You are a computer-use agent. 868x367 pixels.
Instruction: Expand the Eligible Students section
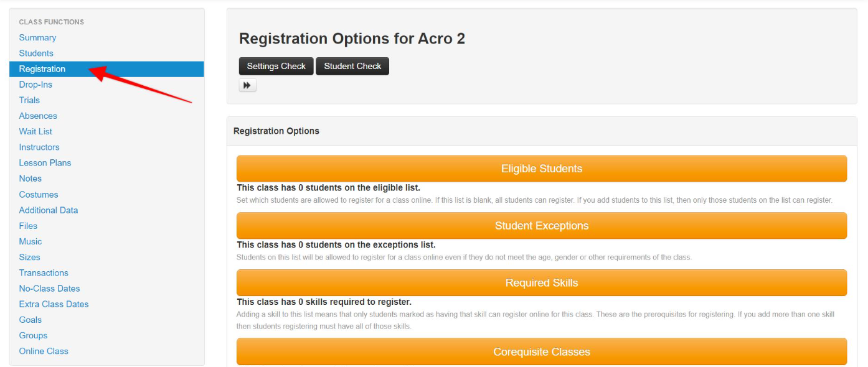(542, 169)
